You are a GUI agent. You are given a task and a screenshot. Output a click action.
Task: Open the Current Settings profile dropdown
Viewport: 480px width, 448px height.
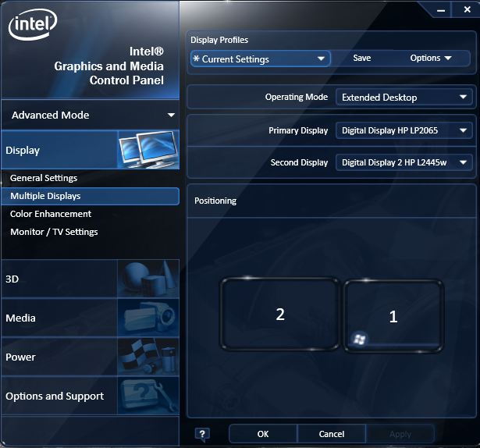260,59
